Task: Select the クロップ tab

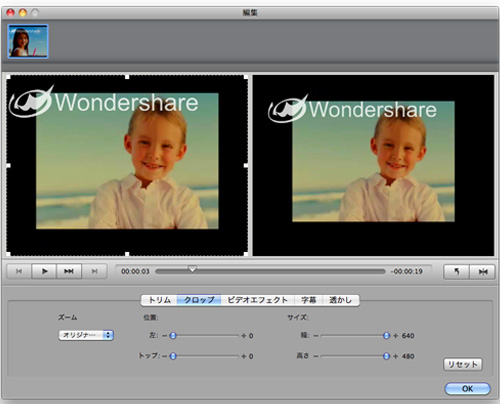Action: 199,300
